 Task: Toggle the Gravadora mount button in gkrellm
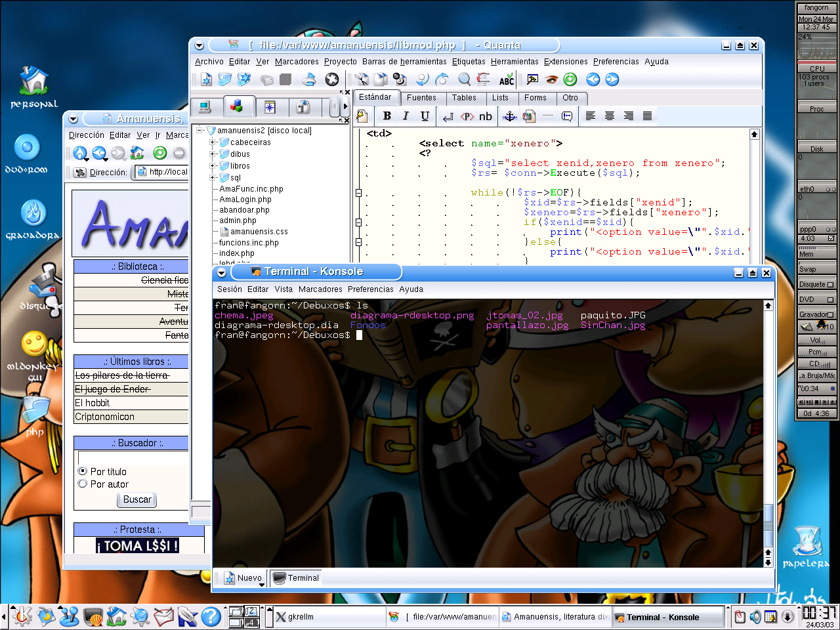(x=830, y=315)
